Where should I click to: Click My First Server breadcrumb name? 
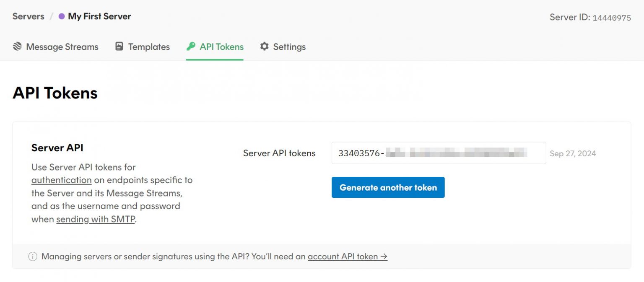pos(99,16)
